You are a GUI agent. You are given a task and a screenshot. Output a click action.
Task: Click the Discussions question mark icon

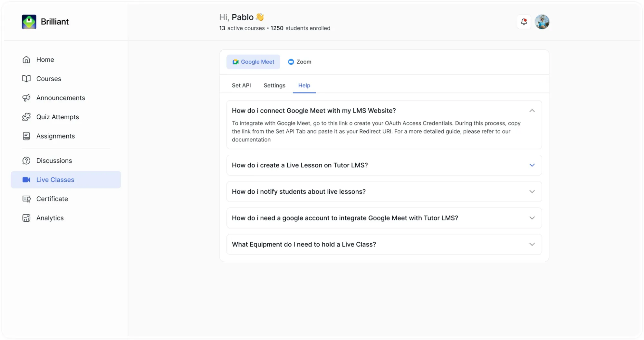pyautogui.click(x=26, y=161)
